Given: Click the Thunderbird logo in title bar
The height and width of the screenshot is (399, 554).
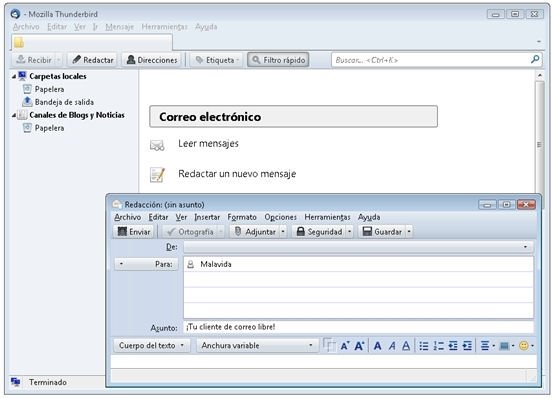Looking at the screenshot, I should tap(15, 14).
